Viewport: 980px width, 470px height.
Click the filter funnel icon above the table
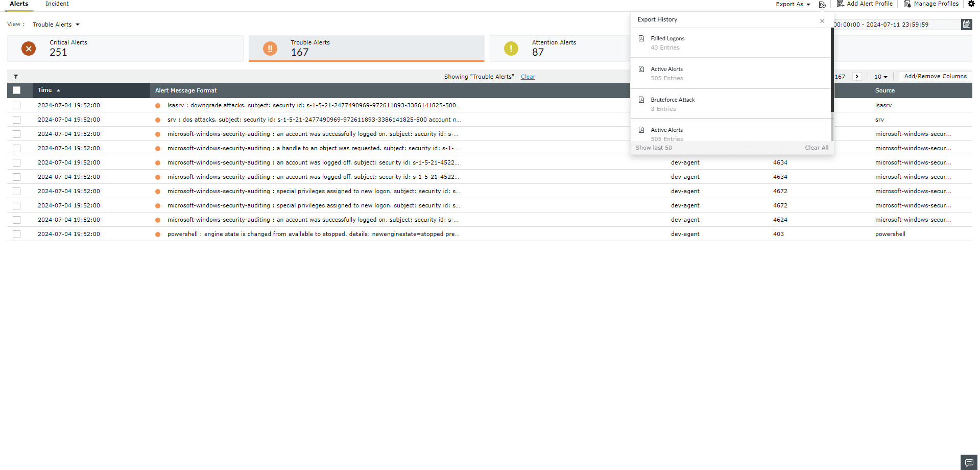pos(16,77)
